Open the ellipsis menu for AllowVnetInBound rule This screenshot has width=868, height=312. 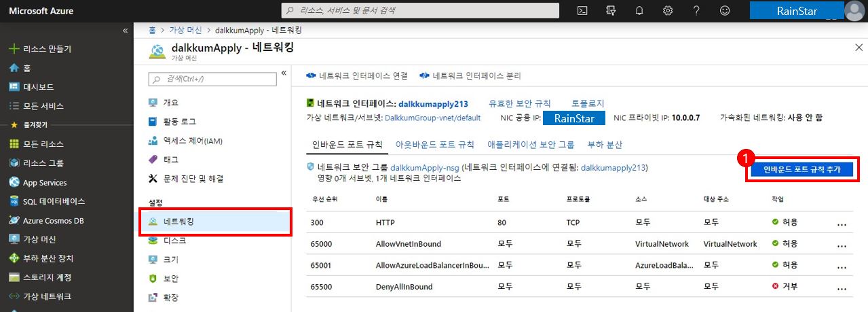coord(842,245)
